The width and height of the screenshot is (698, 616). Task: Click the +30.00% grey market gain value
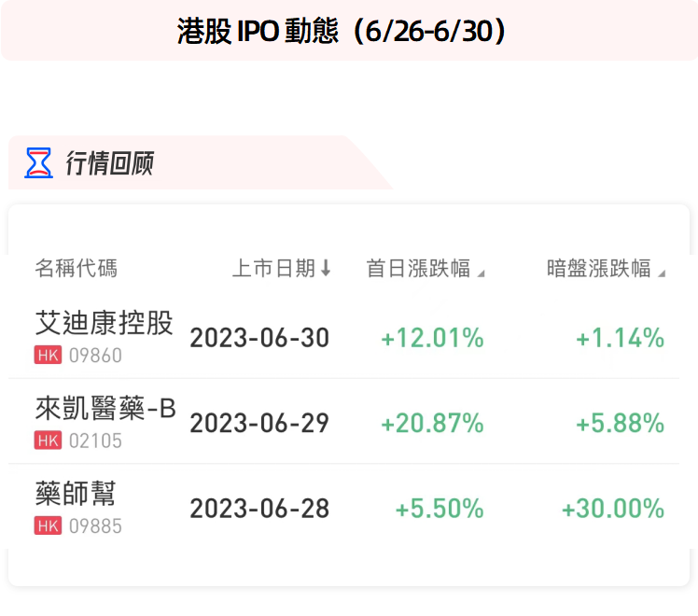(x=612, y=509)
